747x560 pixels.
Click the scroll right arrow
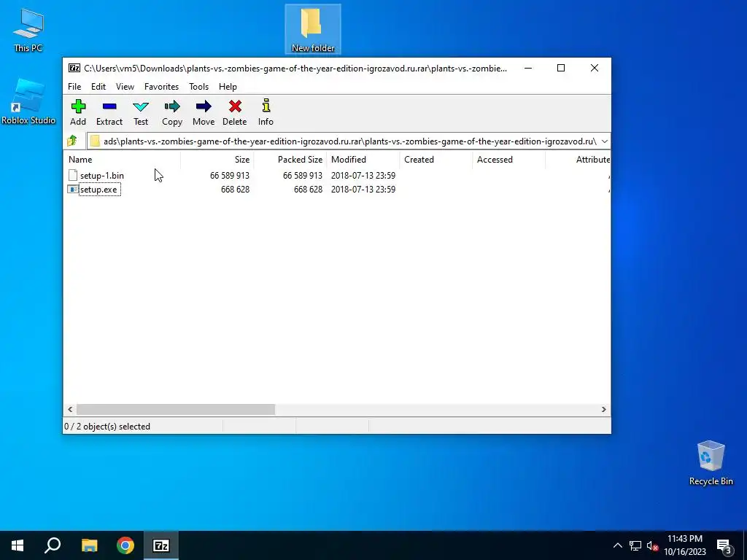603,410
